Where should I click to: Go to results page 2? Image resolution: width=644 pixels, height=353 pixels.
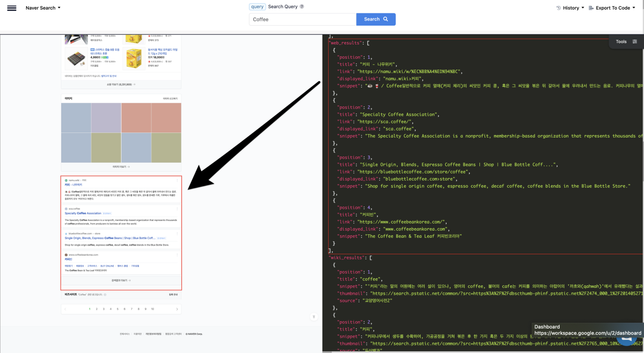click(97, 309)
